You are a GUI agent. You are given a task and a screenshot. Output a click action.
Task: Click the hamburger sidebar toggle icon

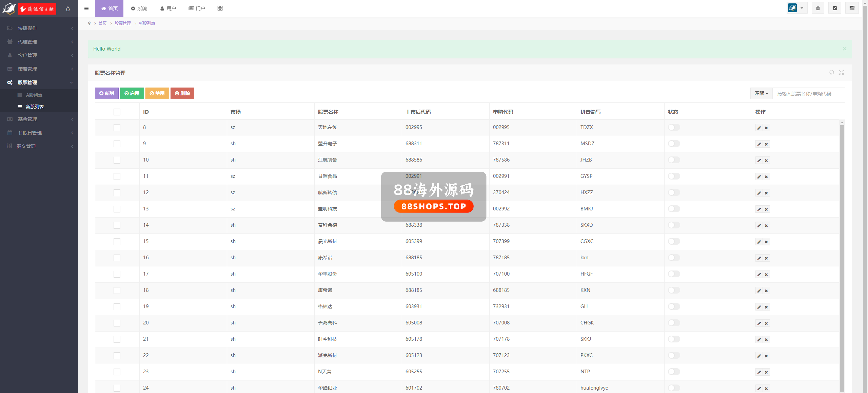click(x=86, y=8)
